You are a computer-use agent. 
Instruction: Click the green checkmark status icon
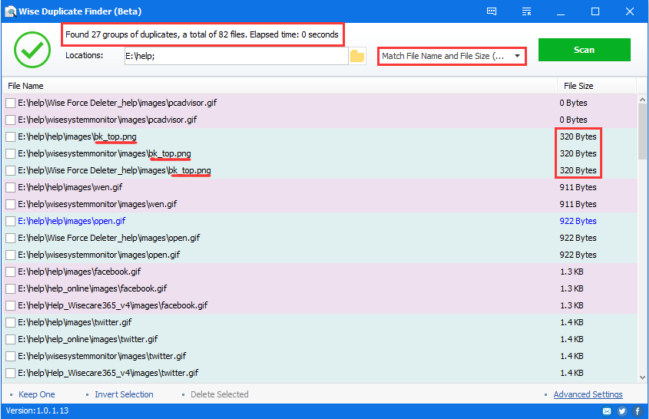tap(32, 48)
